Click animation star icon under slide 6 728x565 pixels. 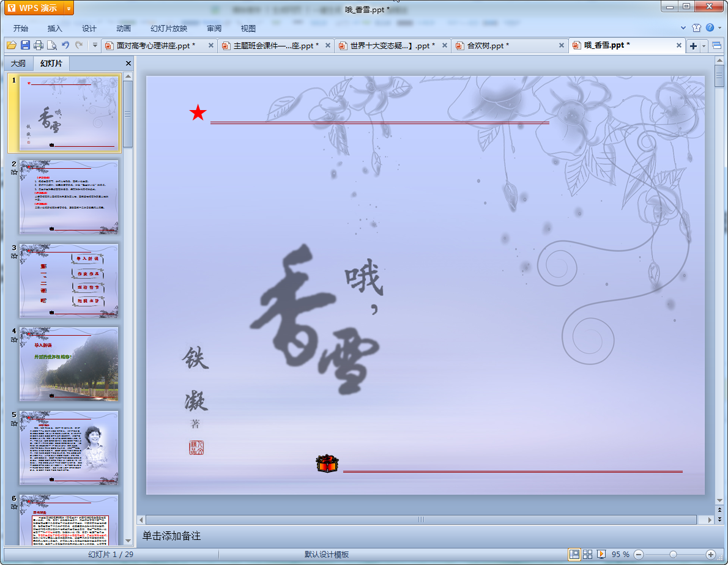(14, 507)
